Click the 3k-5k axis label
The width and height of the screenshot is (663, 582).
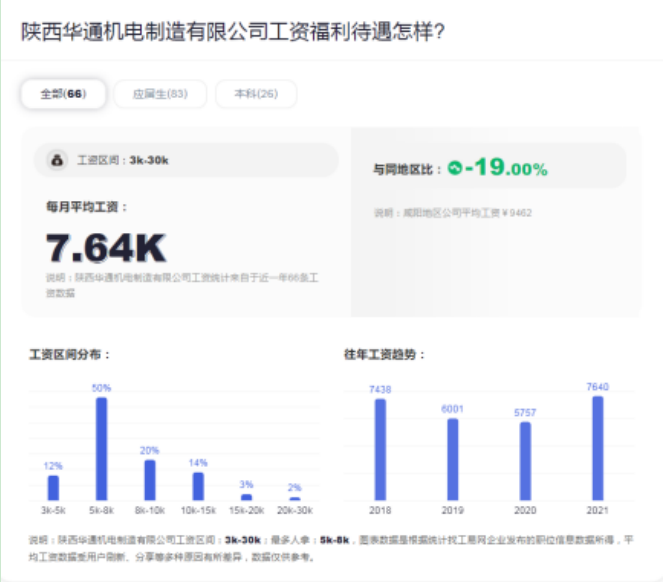coord(53,510)
